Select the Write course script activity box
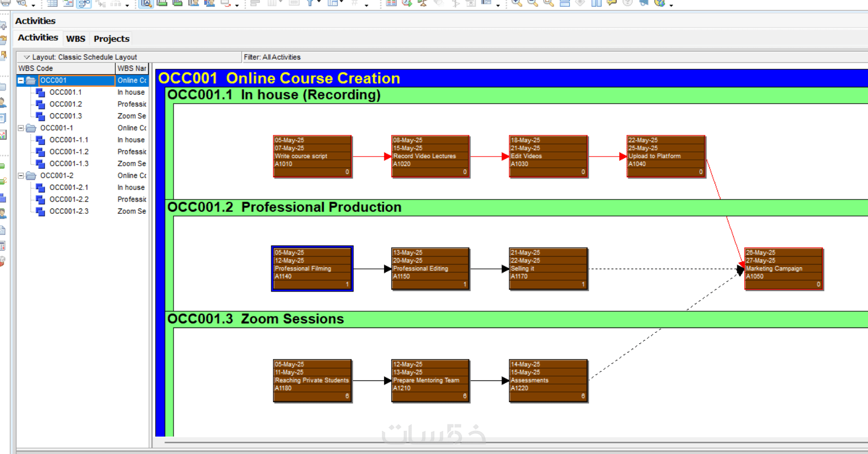The width and height of the screenshot is (868, 454). click(312, 156)
